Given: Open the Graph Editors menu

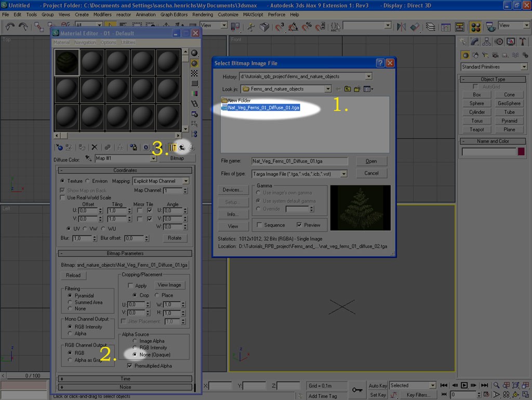Looking at the screenshot, I should click(174, 15).
